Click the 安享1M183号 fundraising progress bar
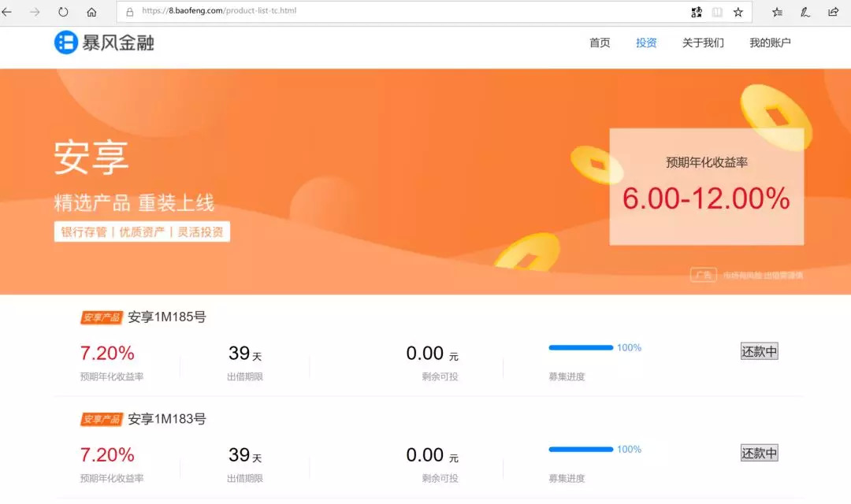The width and height of the screenshot is (851, 504). (581, 449)
